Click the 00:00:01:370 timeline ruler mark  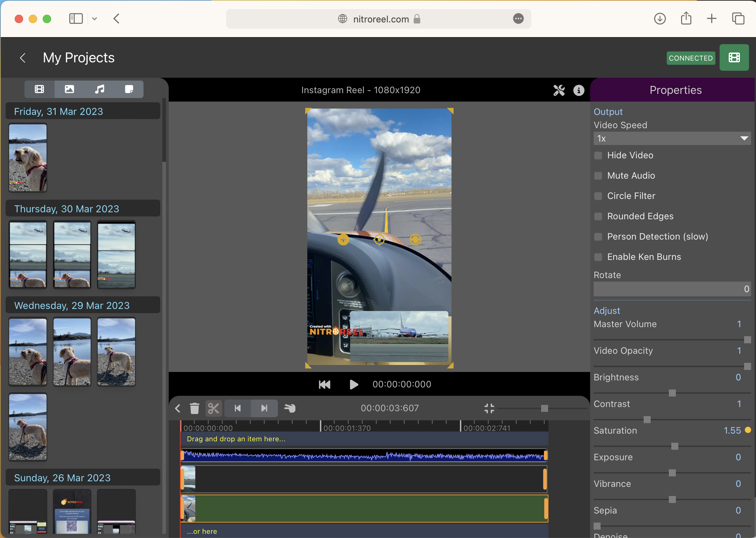click(x=347, y=428)
